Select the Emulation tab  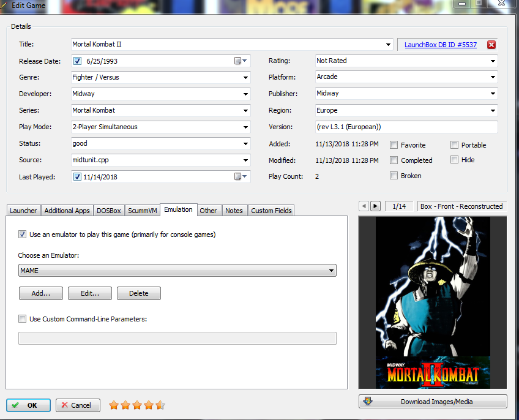[x=179, y=209]
